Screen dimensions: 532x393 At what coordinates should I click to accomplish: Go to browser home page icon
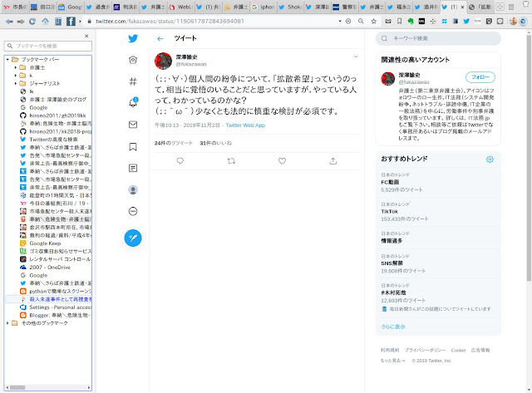pos(45,22)
